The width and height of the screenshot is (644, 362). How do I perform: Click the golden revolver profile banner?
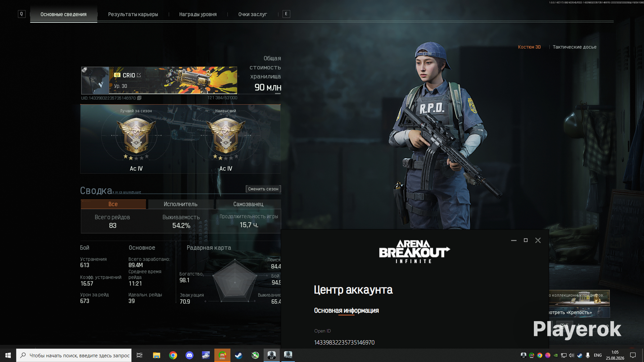tap(173, 80)
